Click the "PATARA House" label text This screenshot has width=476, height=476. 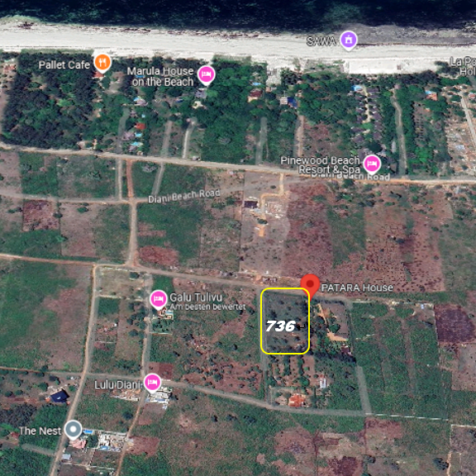point(357,288)
